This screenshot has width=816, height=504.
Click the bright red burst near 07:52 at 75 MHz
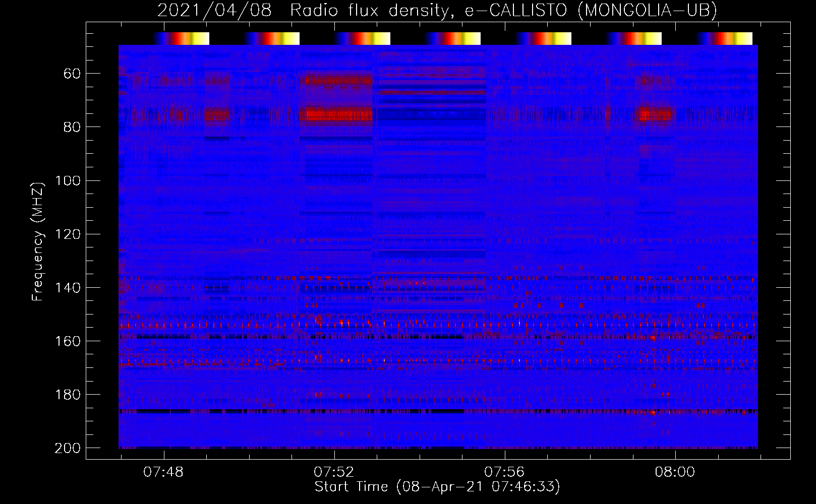click(x=339, y=115)
